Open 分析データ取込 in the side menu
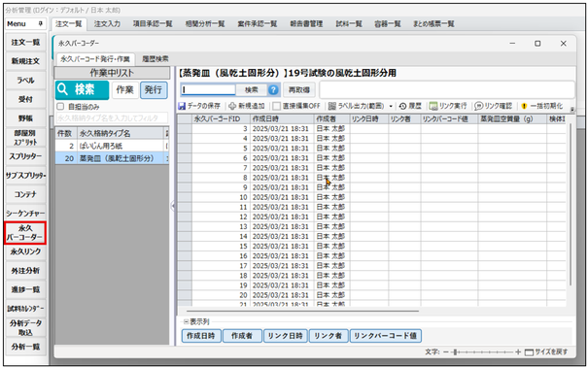 (x=25, y=328)
